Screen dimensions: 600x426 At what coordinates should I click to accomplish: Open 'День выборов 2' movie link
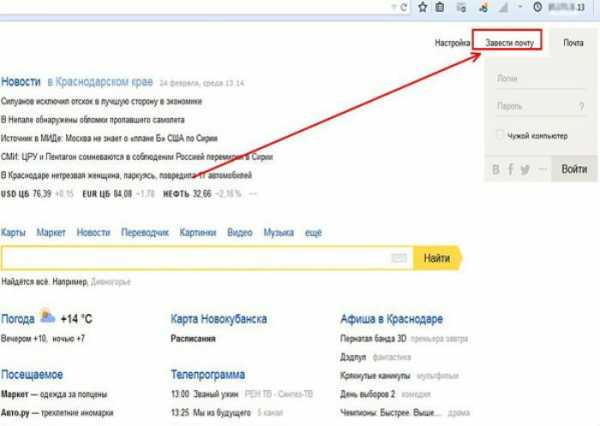367,394
